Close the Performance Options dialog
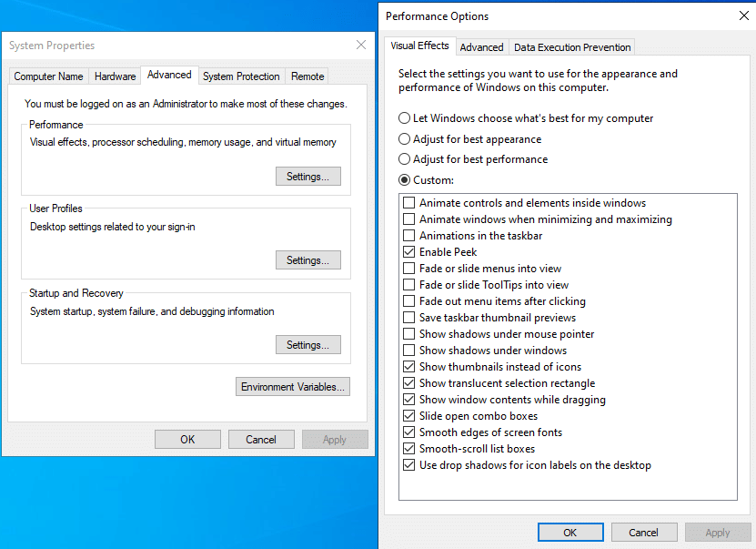Image resolution: width=756 pixels, height=549 pixels. (744, 15)
